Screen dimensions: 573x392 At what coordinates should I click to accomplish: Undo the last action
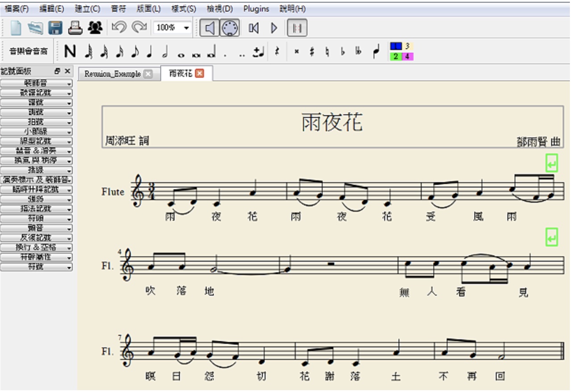pos(119,28)
